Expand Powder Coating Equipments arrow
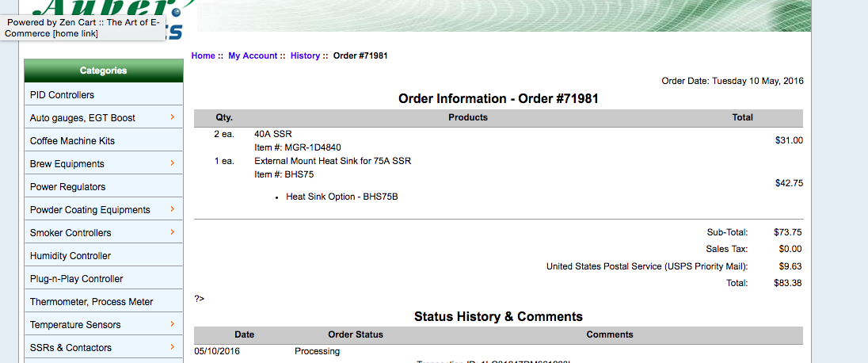The image size is (868, 363). 173,209
